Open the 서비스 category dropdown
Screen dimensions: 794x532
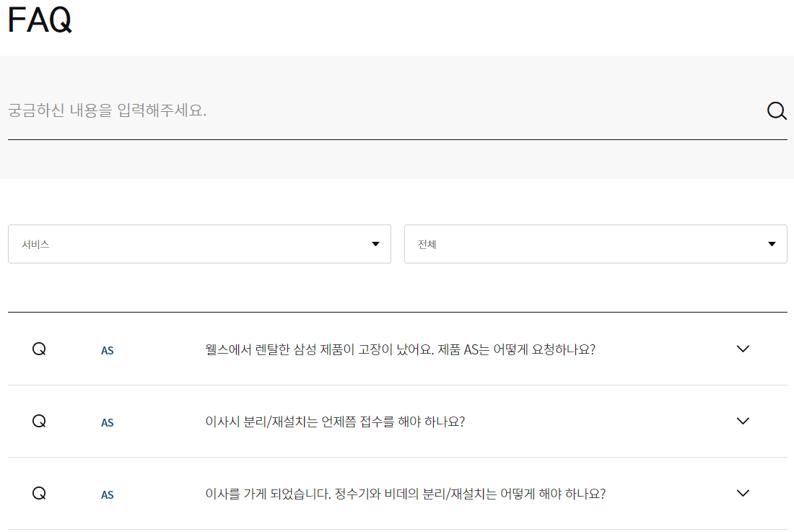click(199, 244)
